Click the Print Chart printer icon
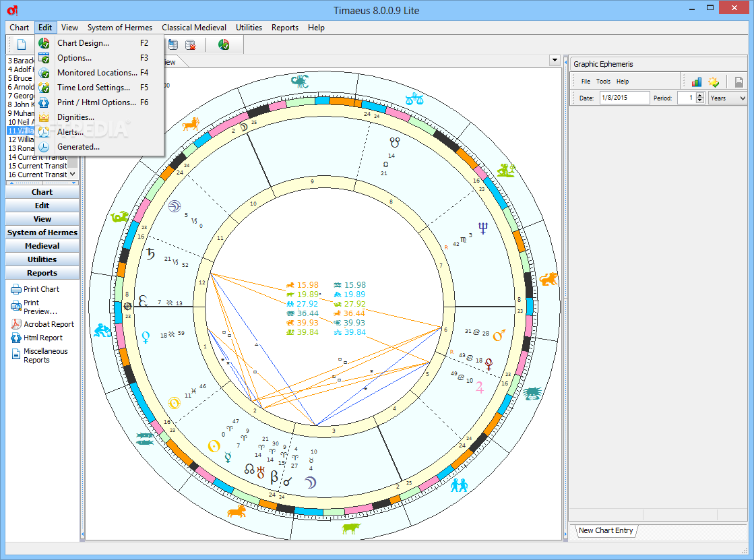Viewport: 754px width, 560px height. [x=16, y=289]
